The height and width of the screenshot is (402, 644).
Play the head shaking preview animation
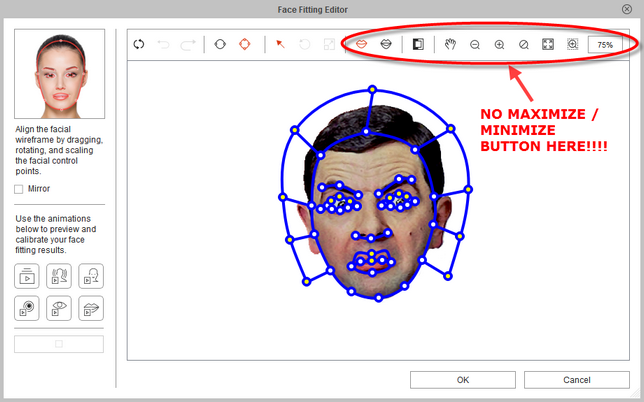(59, 276)
